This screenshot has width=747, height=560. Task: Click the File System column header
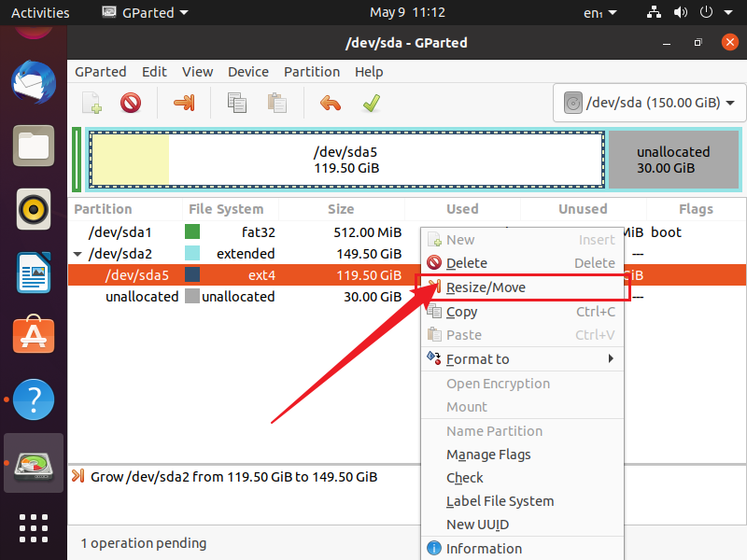coord(231,209)
